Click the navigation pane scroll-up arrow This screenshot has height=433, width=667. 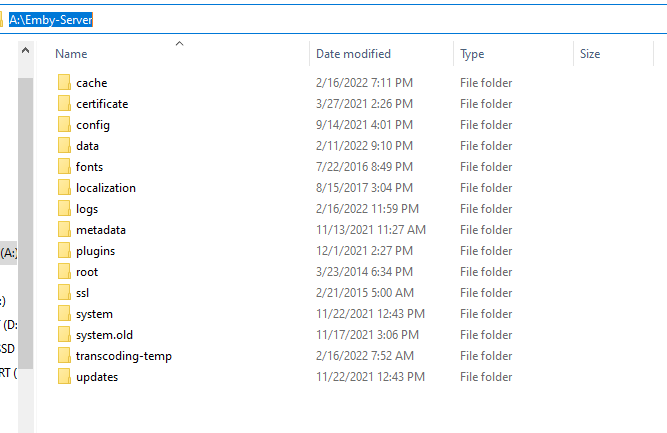[26, 51]
